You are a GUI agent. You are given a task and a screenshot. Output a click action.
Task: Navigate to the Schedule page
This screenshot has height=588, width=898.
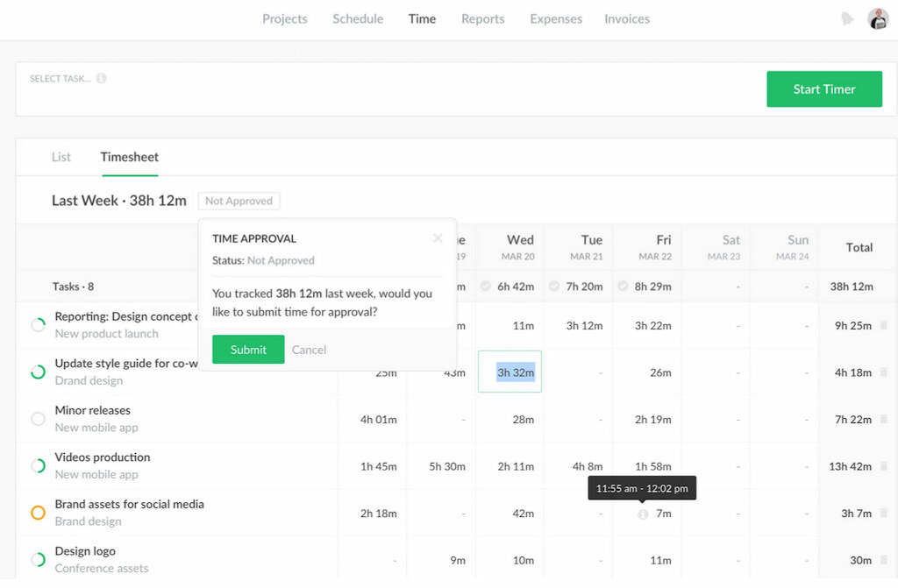point(357,18)
